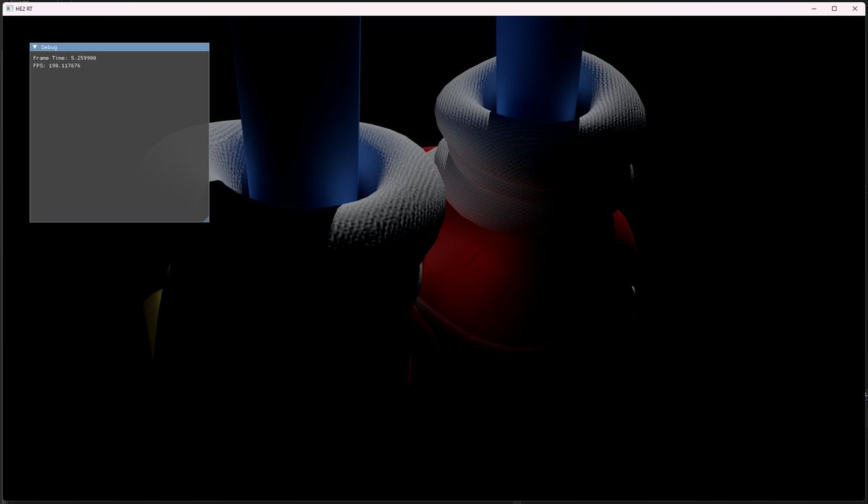
Task: Close the HE2 RT window
Action: [855, 8]
